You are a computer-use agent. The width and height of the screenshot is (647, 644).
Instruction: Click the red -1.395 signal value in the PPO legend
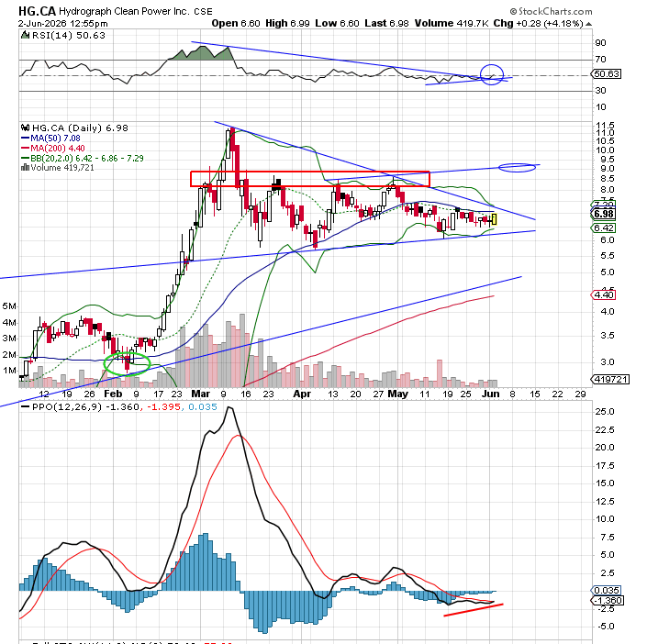pyautogui.click(x=163, y=407)
